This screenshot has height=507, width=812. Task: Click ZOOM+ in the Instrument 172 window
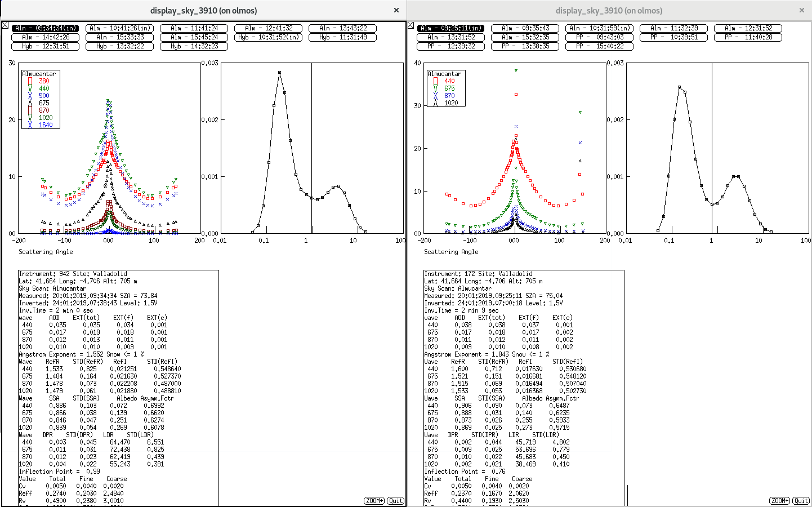point(780,501)
